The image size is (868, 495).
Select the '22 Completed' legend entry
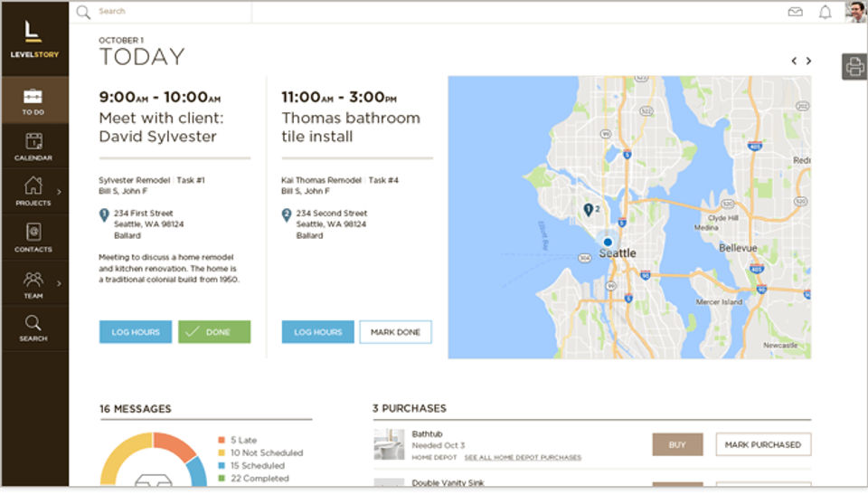point(253,479)
